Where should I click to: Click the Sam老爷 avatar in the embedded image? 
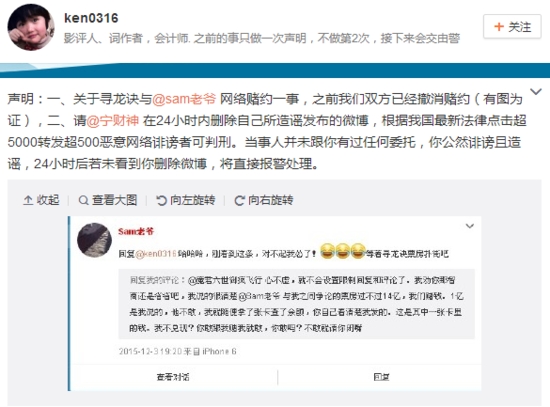[x=94, y=240]
